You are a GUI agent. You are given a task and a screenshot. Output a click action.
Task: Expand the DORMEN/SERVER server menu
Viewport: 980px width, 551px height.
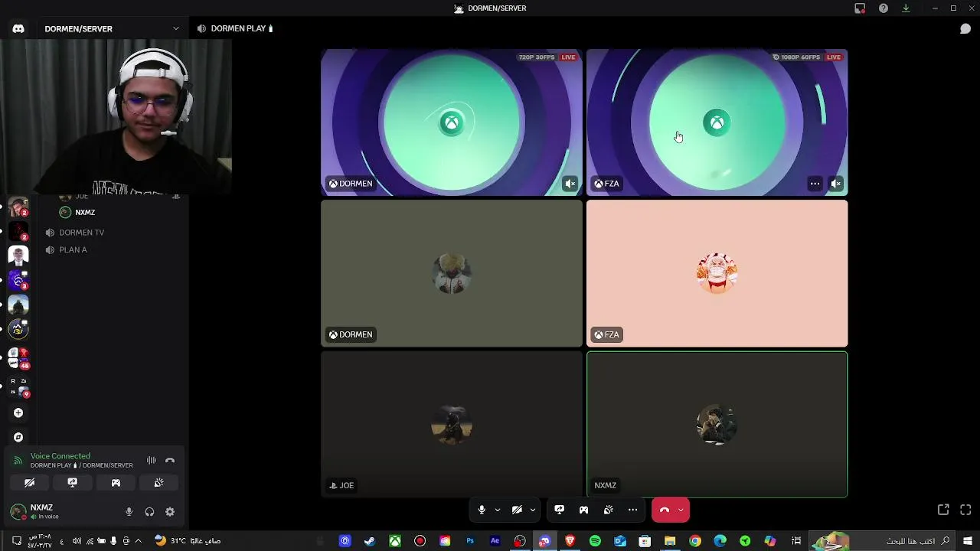[176, 28]
